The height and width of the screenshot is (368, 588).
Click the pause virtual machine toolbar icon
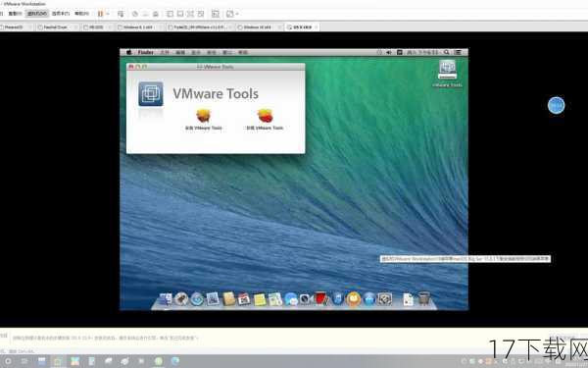(x=100, y=14)
